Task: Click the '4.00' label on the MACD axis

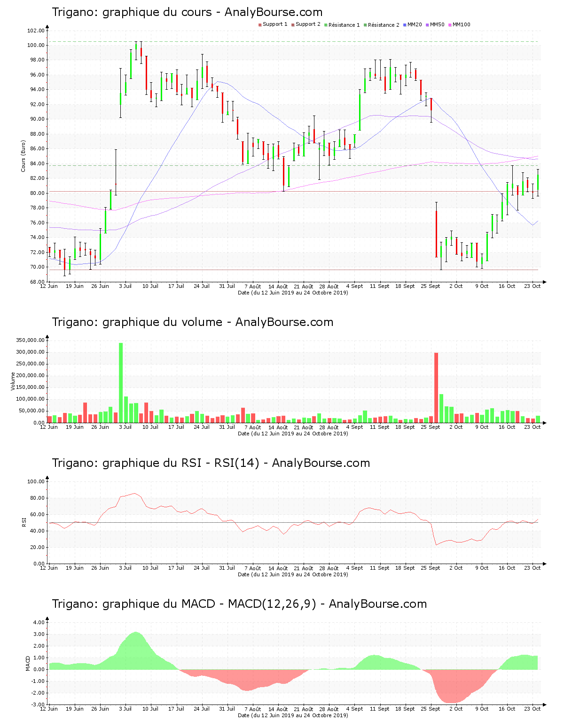Action: pos(39,622)
